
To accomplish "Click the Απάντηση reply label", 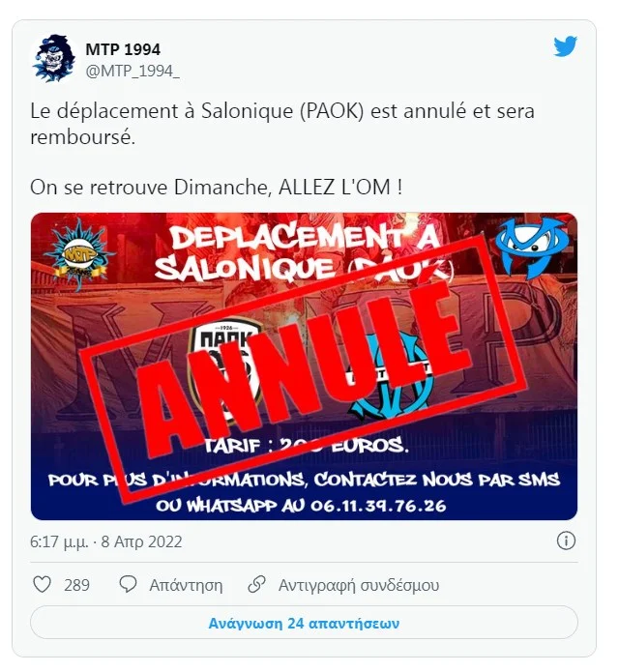I will click(186, 585).
